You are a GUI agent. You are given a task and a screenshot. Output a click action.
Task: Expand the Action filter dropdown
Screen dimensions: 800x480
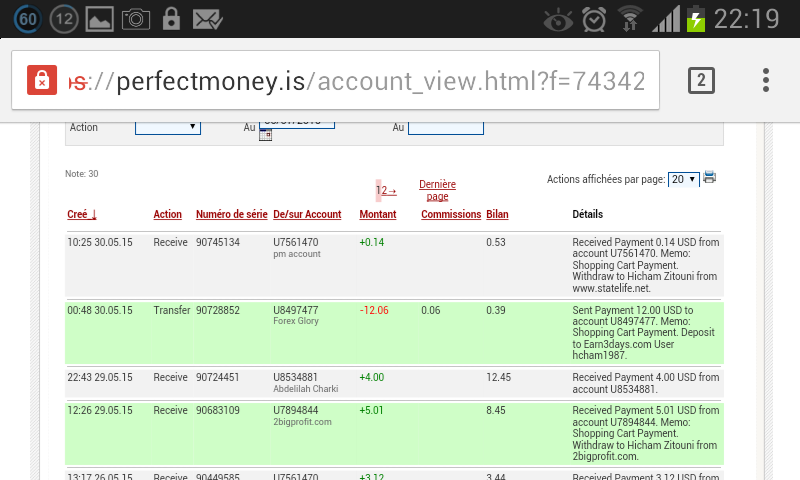point(168,127)
